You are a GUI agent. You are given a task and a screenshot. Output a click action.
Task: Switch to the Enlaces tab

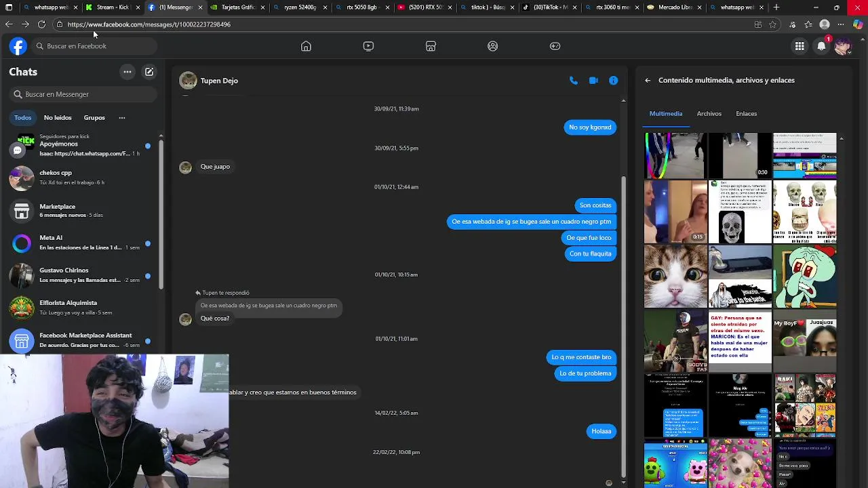tap(747, 114)
